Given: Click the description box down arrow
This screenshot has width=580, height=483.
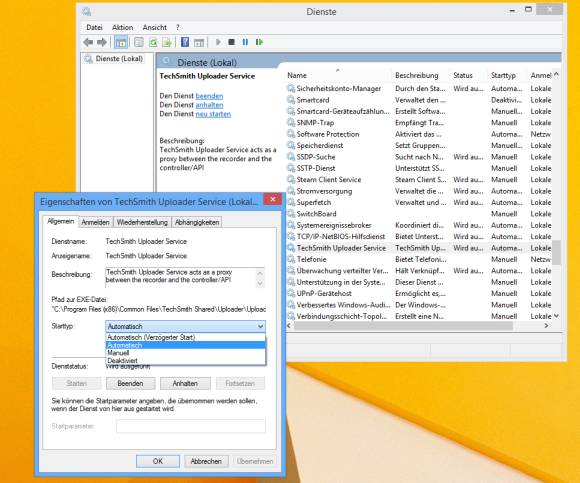Looking at the screenshot, I should click(260, 283).
